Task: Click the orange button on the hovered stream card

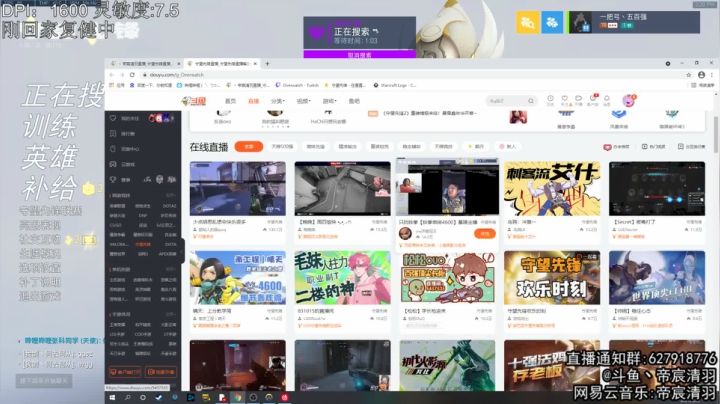Action: (x=484, y=234)
